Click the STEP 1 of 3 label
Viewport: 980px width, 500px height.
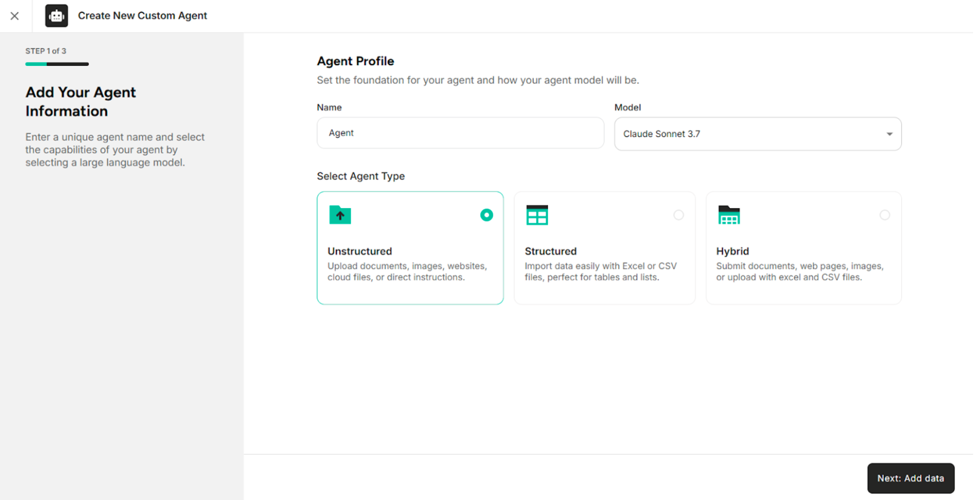pos(46,51)
